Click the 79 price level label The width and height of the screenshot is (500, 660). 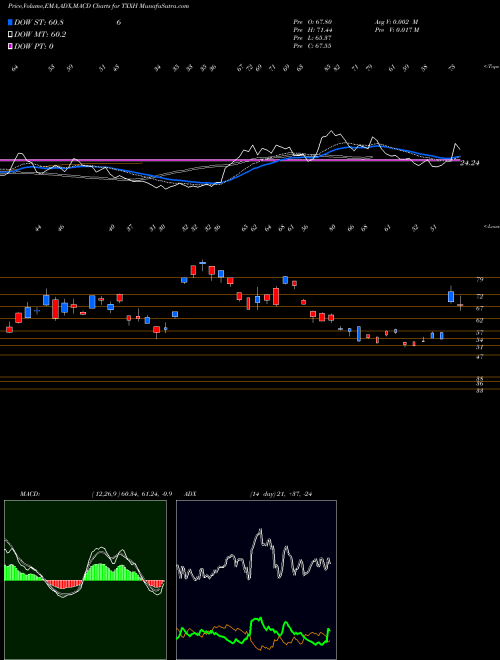point(479,279)
